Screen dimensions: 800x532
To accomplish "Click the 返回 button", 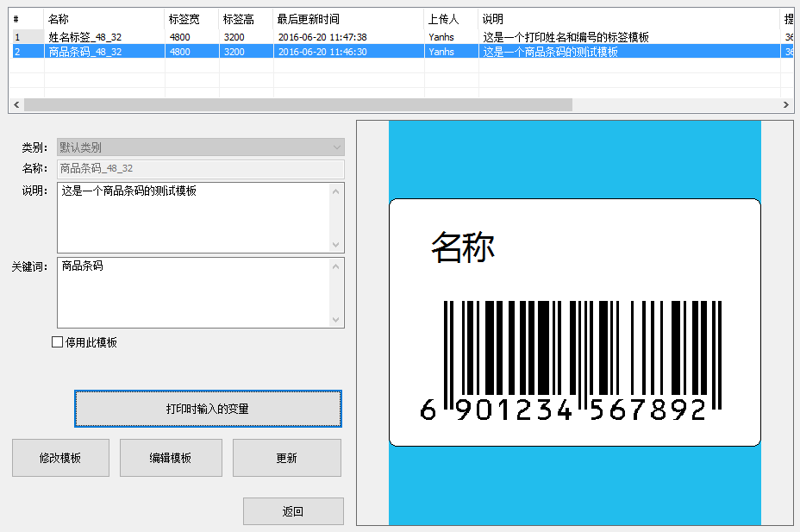I will pos(293,511).
